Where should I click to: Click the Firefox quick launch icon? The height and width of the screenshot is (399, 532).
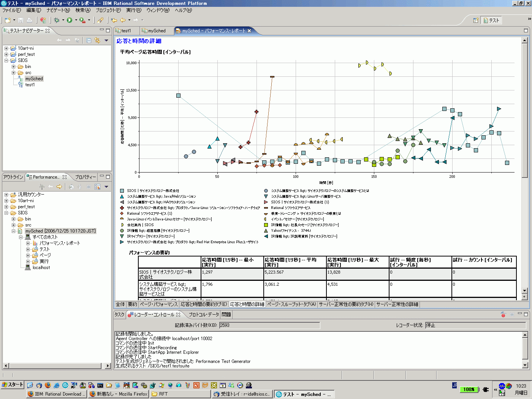coord(47,385)
